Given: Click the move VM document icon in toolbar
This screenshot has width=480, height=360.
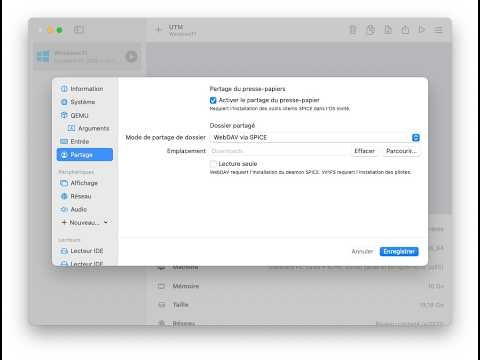Looking at the screenshot, I should pos(388,30).
